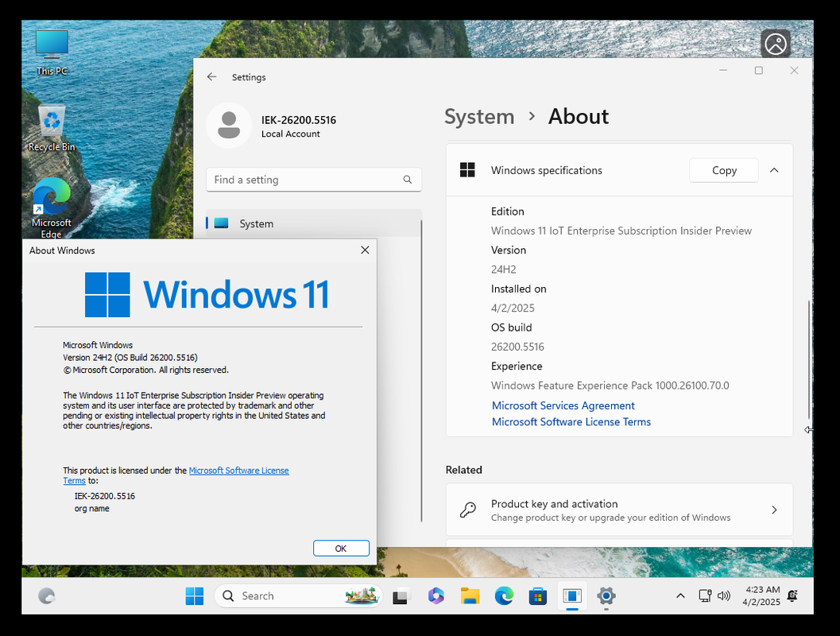The height and width of the screenshot is (636, 840).
Task: Open Microsoft Edge desktop shortcut
Action: (x=52, y=207)
